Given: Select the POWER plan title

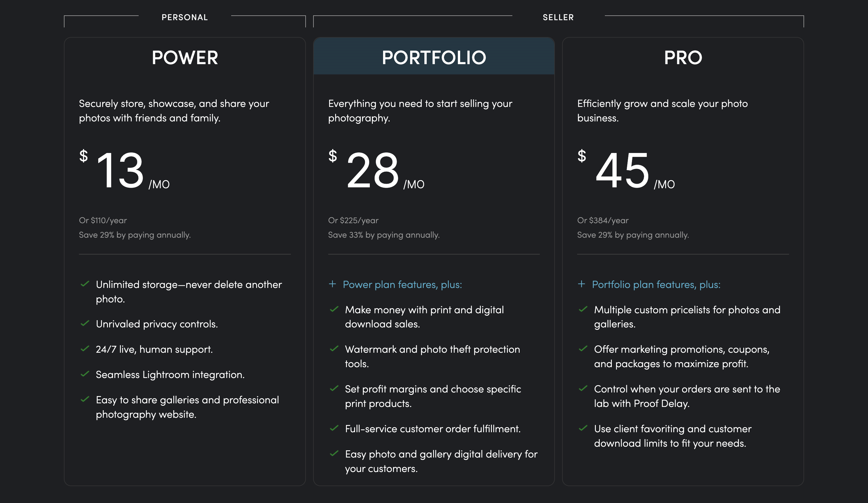Looking at the screenshot, I should 185,58.
